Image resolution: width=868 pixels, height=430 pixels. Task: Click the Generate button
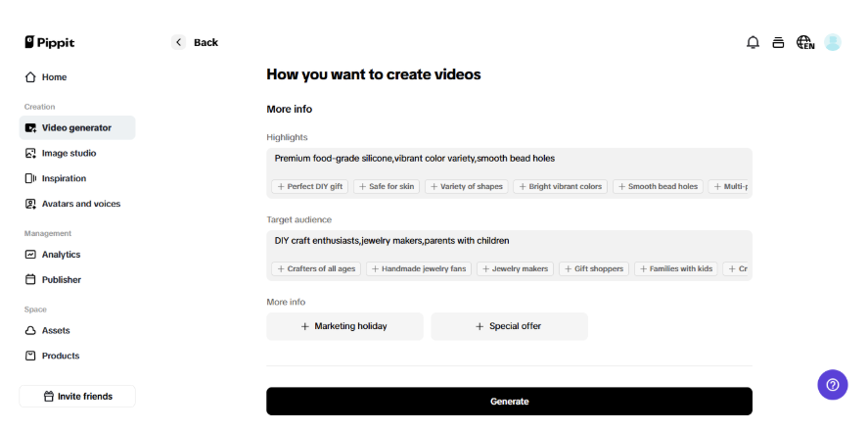[x=509, y=402]
